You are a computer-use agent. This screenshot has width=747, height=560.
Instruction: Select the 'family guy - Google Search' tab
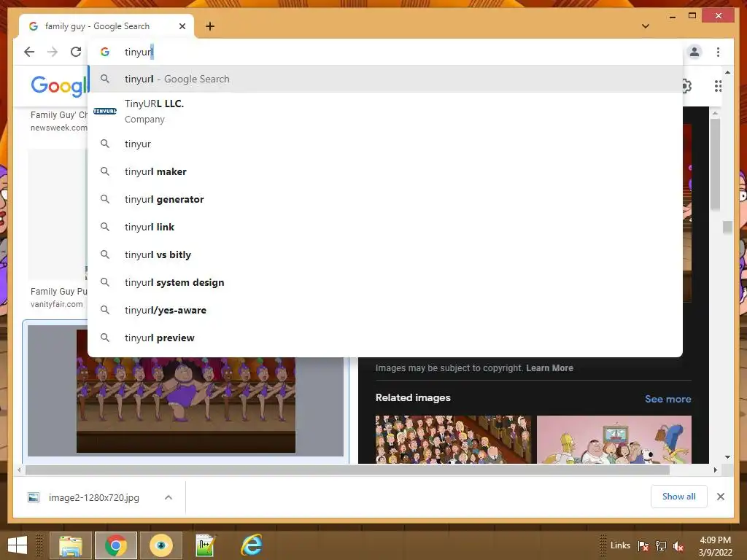coord(107,26)
